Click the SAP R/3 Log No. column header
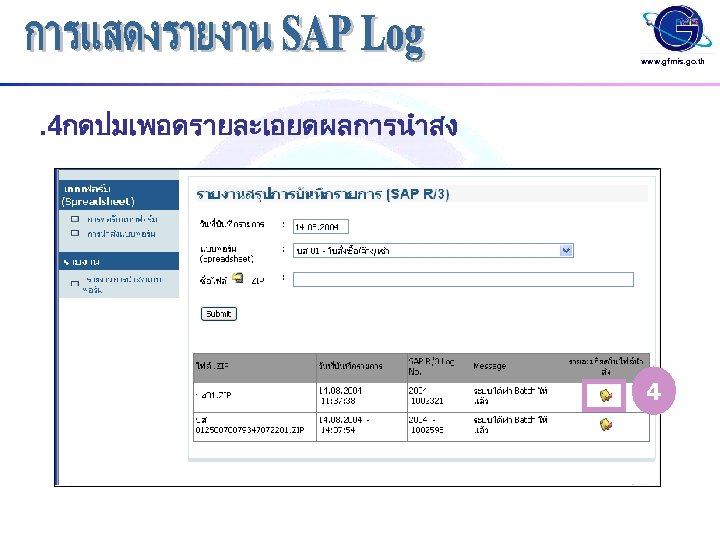The height and width of the screenshot is (540, 720). click(431, 366)
